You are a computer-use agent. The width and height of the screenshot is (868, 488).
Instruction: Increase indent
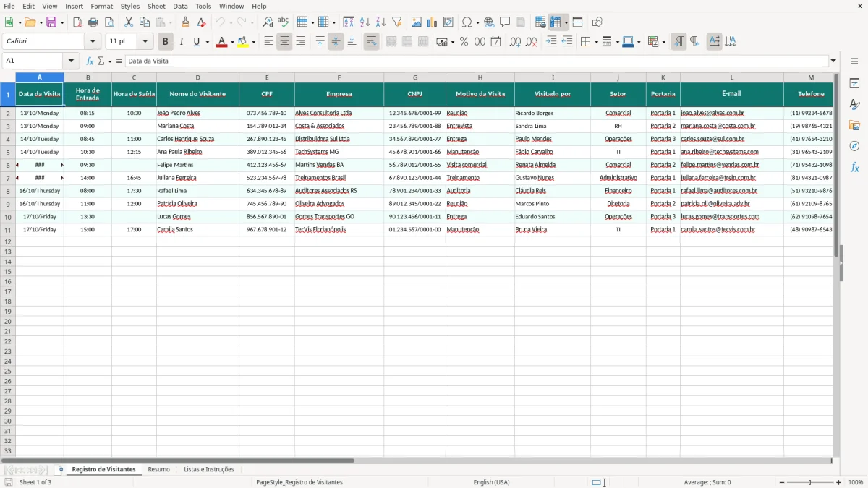point(551,42)
